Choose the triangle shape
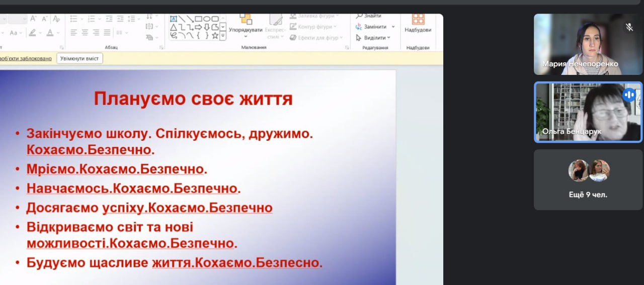The width and height of the screenshot is (644, 285). [x=174, y=27]
